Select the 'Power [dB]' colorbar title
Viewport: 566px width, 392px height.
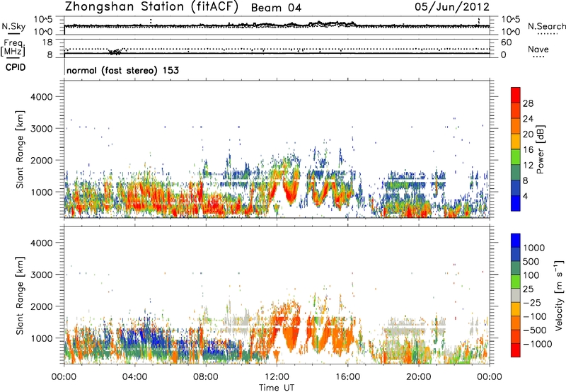(540, 149)
